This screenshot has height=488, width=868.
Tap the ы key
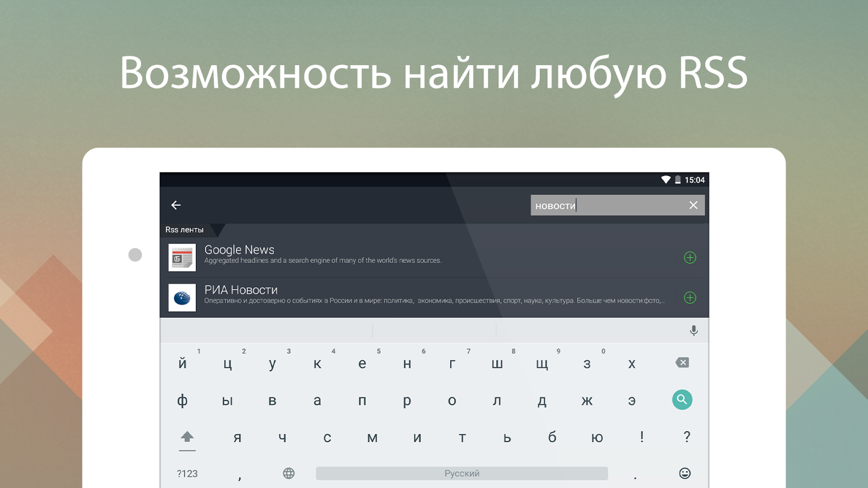click(227, 401)
